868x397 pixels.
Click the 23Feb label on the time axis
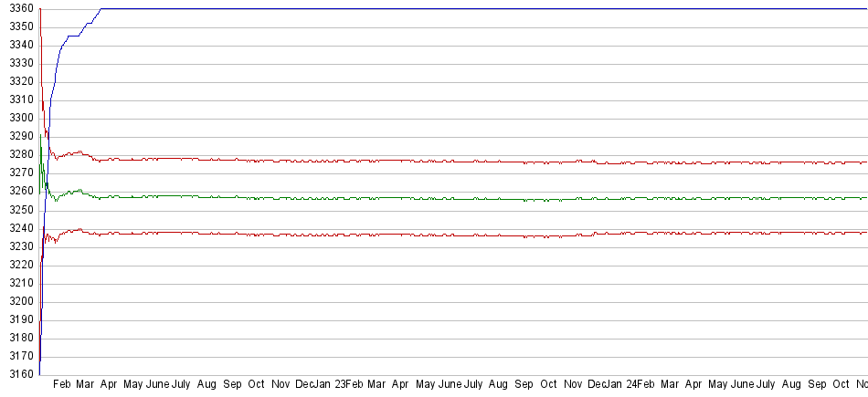348,386
